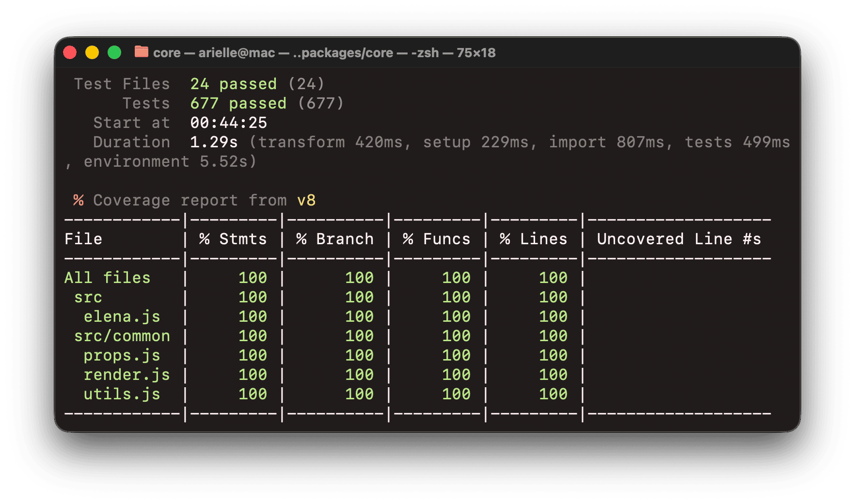Click the yellow v8 text
Screen dimensions: 855x504
306,200
